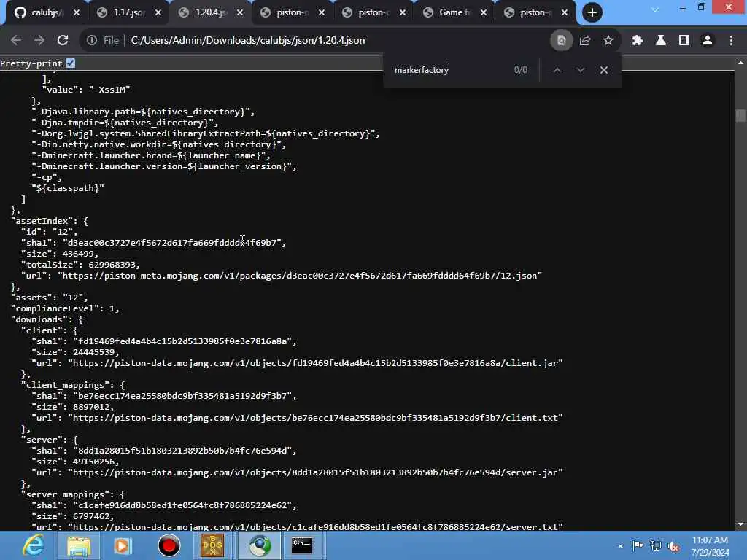Open the network tray icon
The width and height of the screenshot is (747, 560).
[656, 545]
